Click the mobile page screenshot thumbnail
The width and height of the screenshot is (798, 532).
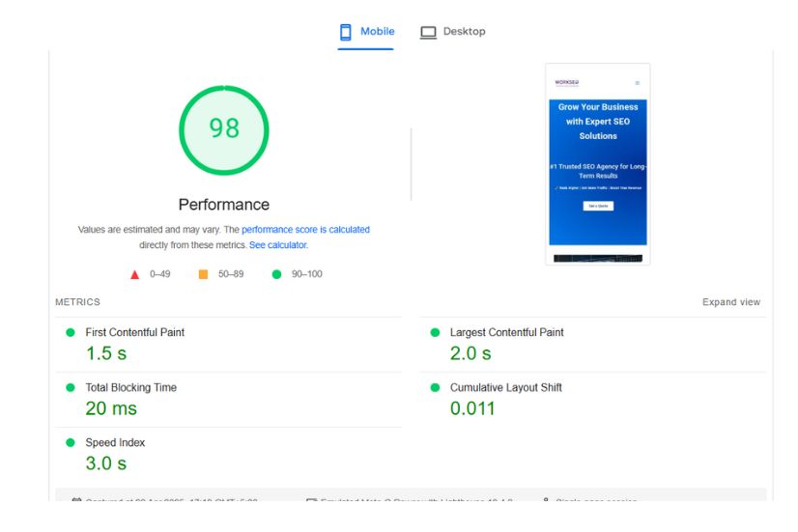tap(597, 164)
